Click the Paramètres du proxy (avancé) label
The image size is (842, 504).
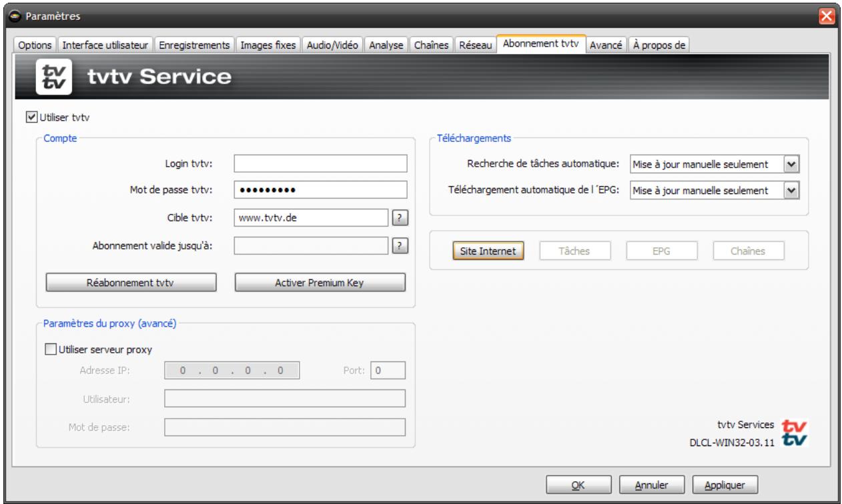tap(109, 324)
